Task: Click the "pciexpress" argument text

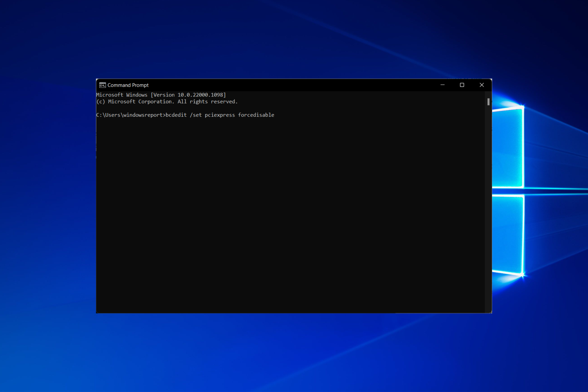Action: 220,115
